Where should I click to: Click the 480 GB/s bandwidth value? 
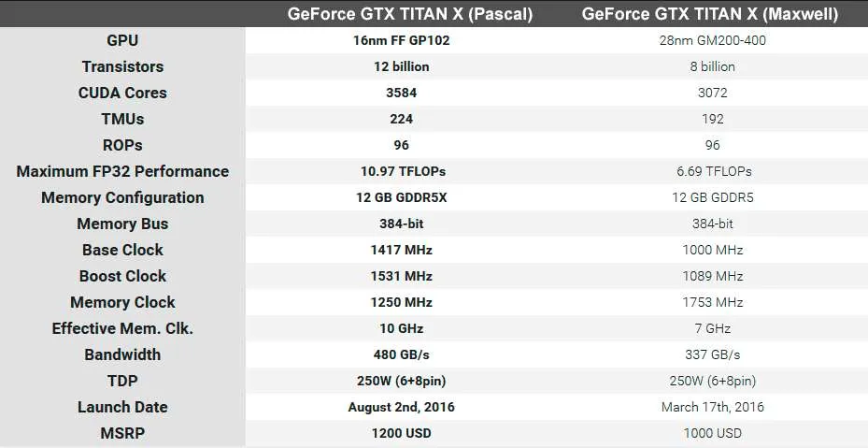[x=402, y=354]
